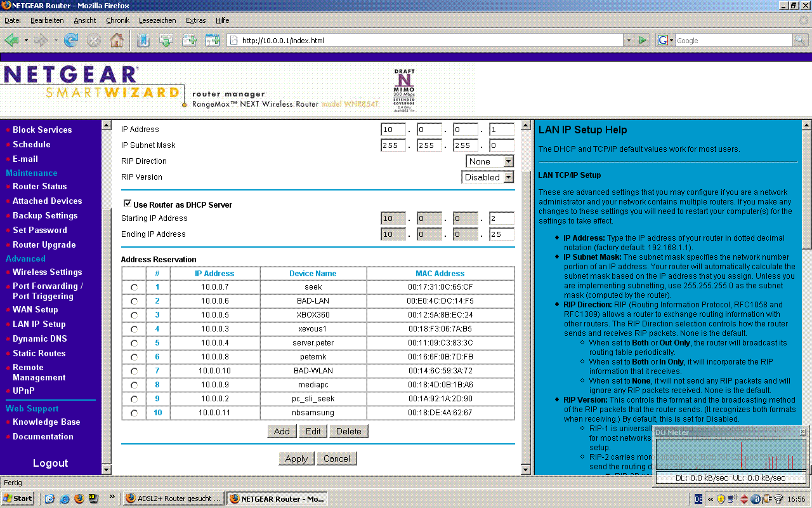Viewport: 812px width, 508px height.
Task: Open Router Status in the sidebar
Action: [39, 186]
